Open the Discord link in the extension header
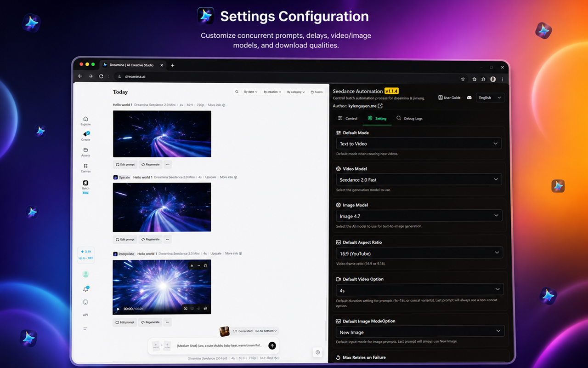The width and height of the screenshot is (588, 368). click(469, 98)
